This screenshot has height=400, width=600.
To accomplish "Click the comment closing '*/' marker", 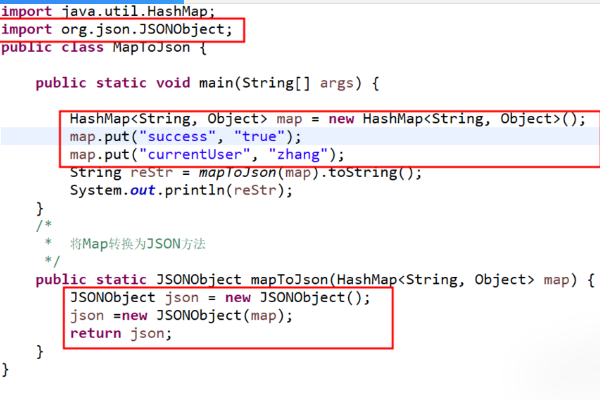I will point(52,261).
